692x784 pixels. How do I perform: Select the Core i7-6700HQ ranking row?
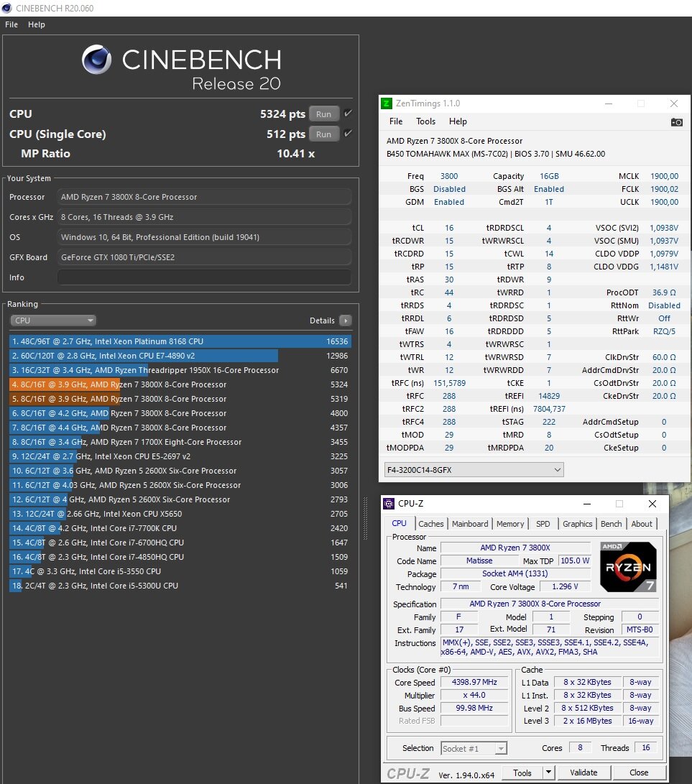tap(180, 543)
